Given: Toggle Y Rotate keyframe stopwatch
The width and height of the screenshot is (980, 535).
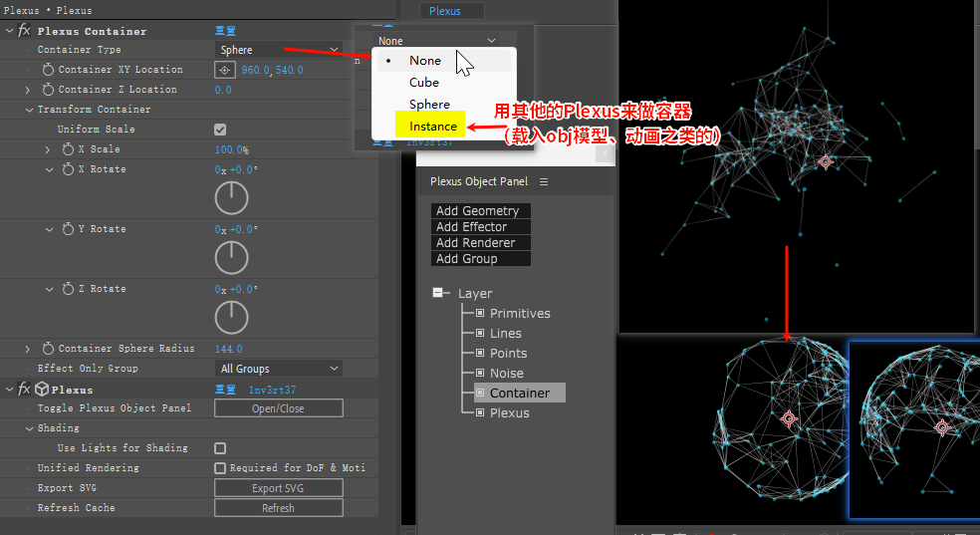Looking at the screenshot, I should tap(68, 229).
